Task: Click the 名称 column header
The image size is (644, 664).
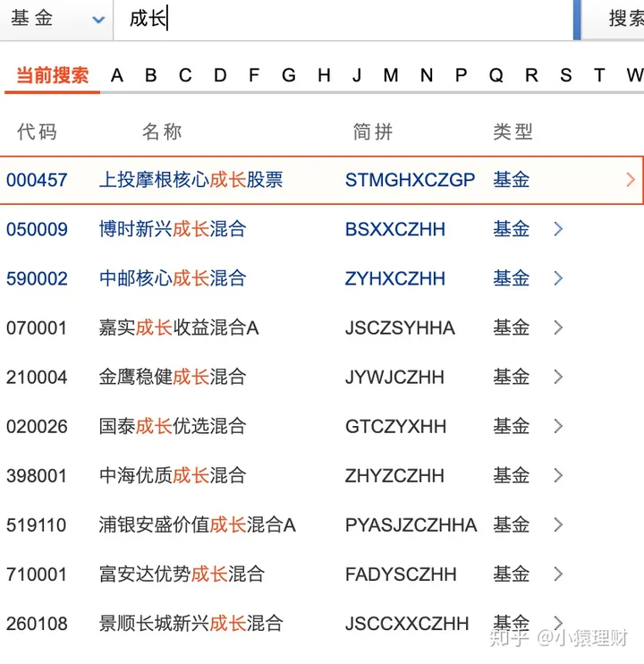Action: click(x=162, y=132)
